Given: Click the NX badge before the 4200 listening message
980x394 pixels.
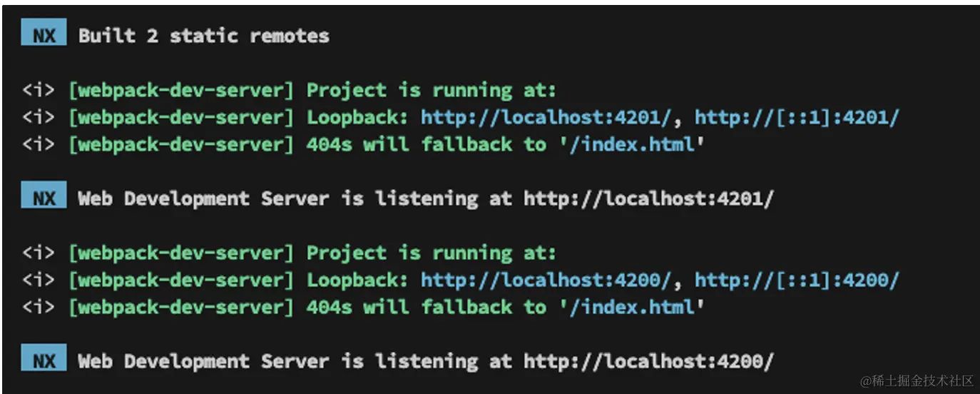Looking at the screenshot, I should point(44,359).
